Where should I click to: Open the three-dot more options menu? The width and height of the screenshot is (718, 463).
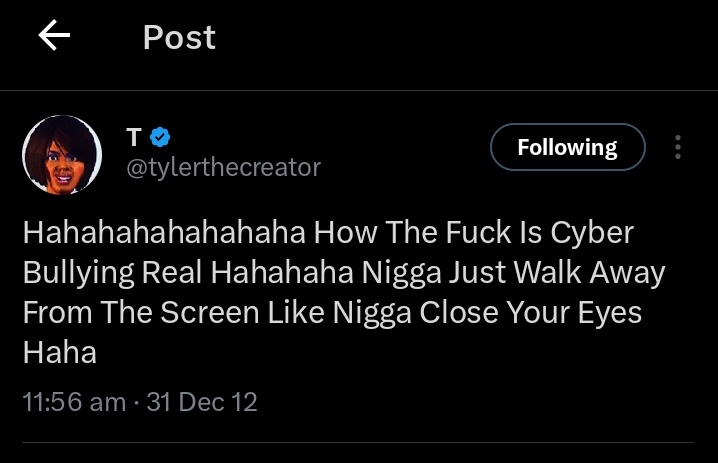click(678, 148)
